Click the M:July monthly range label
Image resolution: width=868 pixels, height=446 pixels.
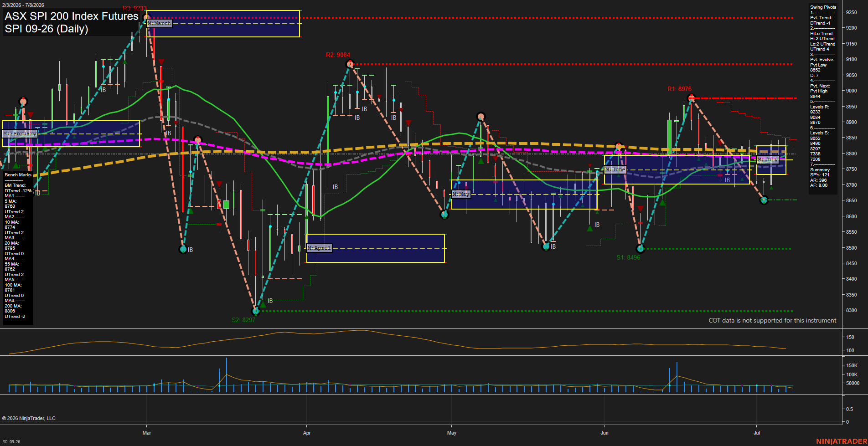pos(768,159)
